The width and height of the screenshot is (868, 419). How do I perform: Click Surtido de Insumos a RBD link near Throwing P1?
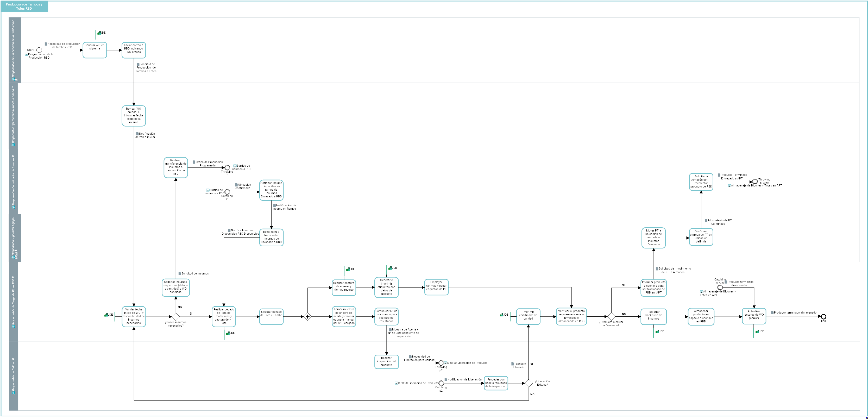click(241, 167)
